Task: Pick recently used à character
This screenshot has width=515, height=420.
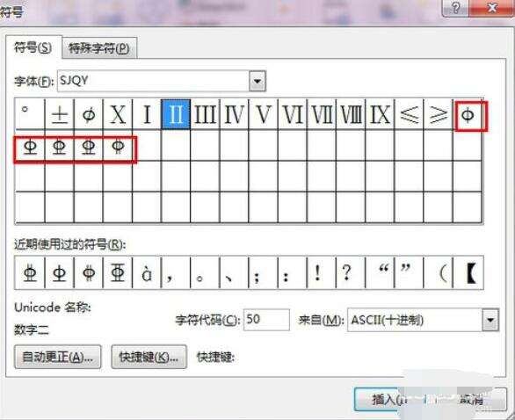Action: tap(147, 273)
